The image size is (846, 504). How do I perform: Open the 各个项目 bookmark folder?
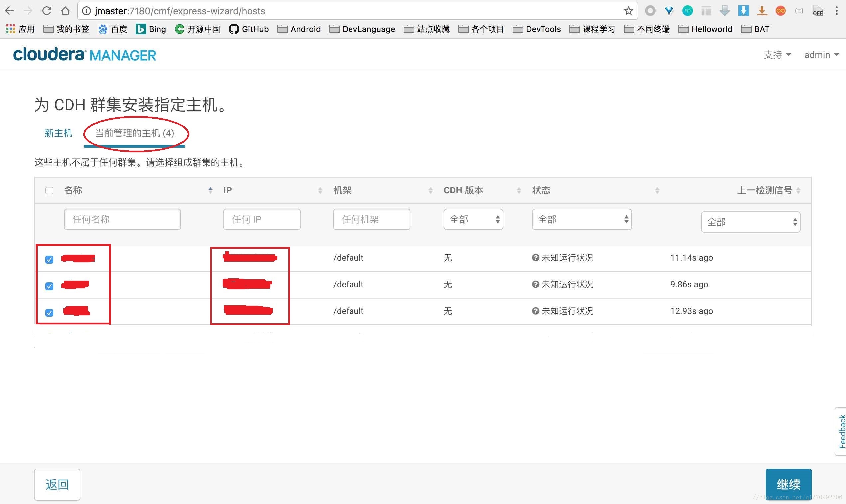(481, 29)
